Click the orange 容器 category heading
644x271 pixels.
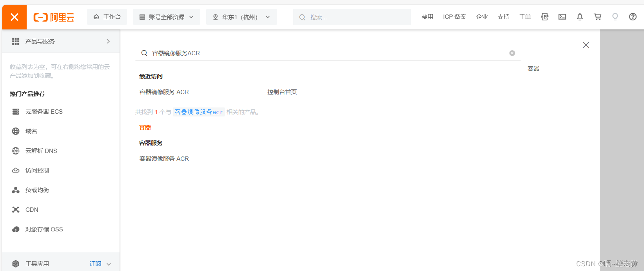[x=145, y=127]
